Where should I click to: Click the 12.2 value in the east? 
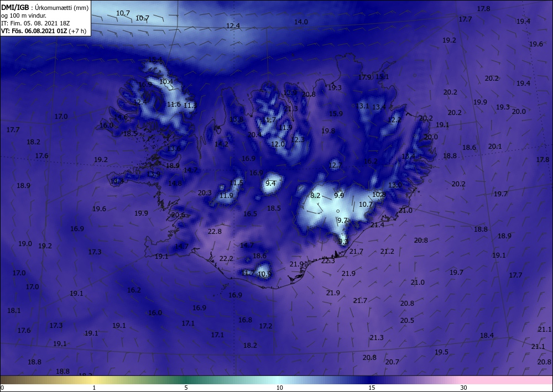[394, 120]
